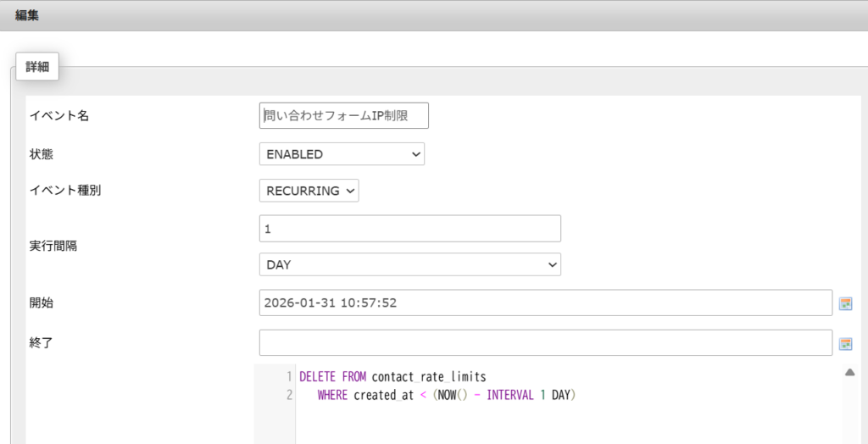Click the empty 終了 input field
The image size is (868, 444).
(545, 343)
